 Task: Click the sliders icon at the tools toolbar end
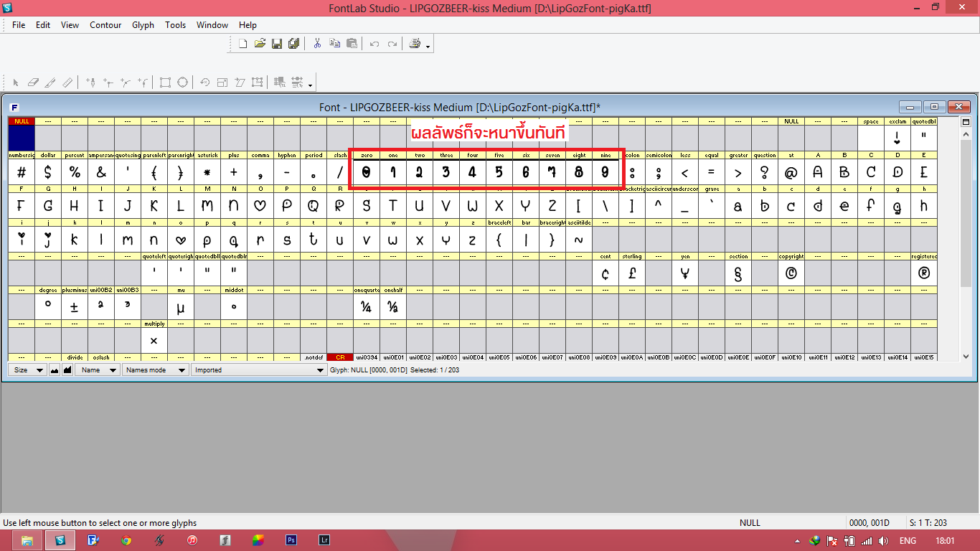(x=297, y=83)
